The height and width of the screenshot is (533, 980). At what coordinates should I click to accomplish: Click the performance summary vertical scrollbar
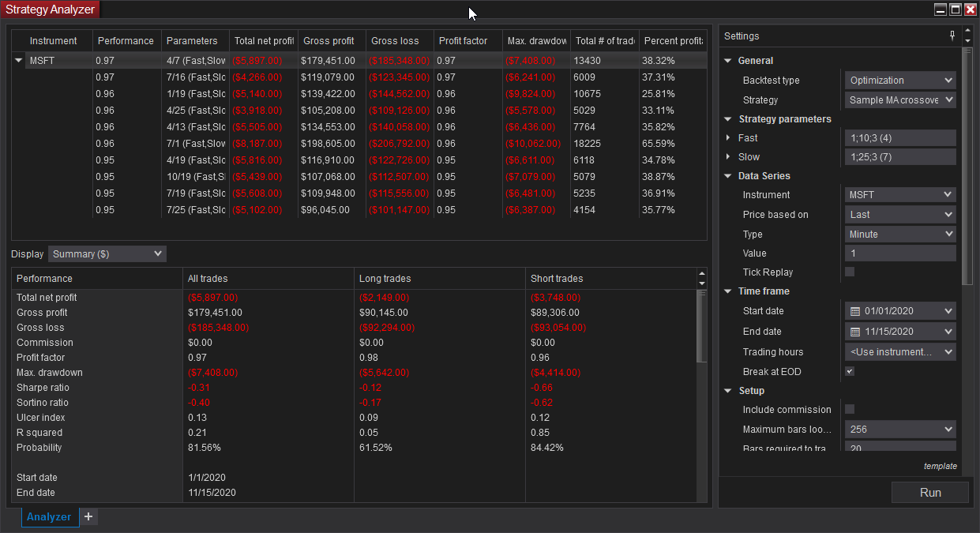click(x=701, y=328)
